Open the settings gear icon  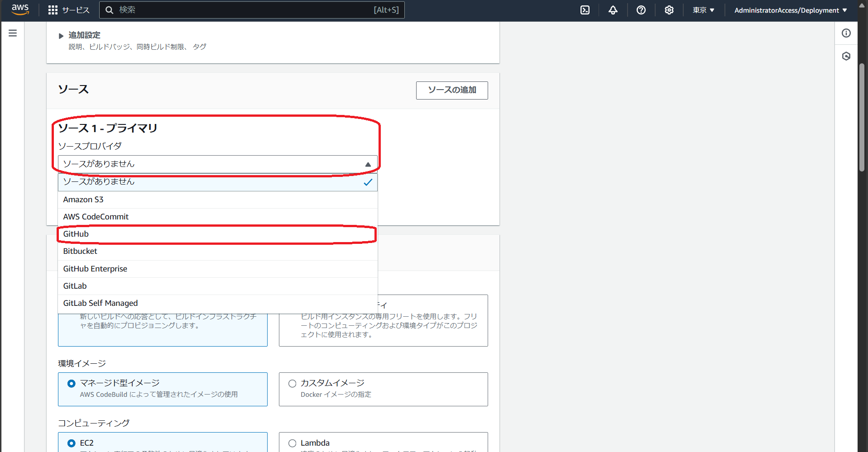tap(669, 10)
